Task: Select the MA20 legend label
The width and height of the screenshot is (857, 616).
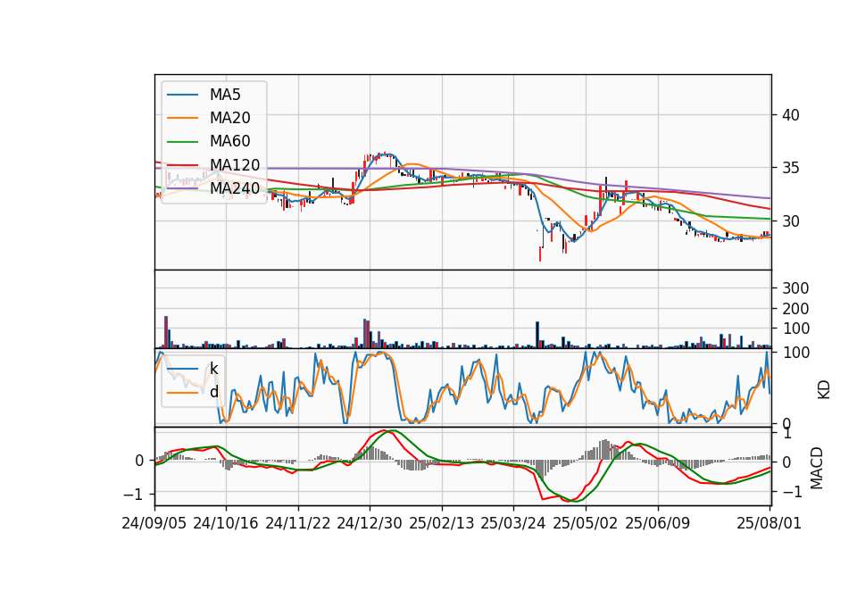Action: 230,118
